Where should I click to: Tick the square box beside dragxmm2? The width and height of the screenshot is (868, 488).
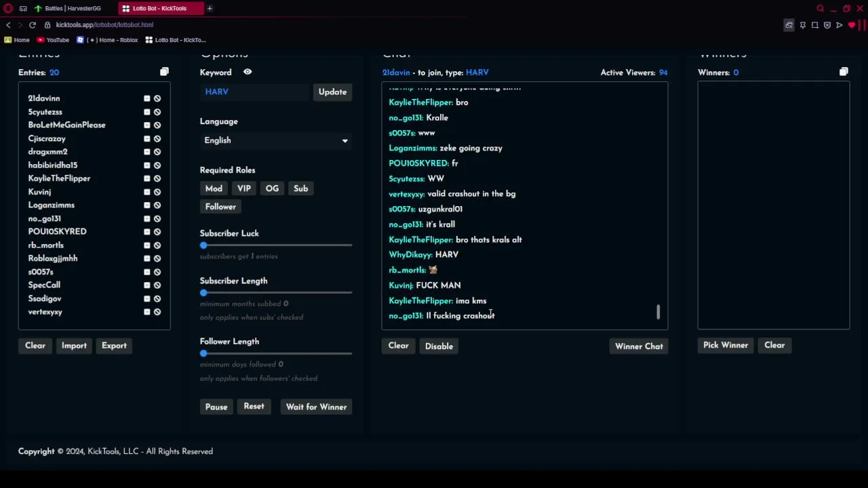click(x=146, y=152)
